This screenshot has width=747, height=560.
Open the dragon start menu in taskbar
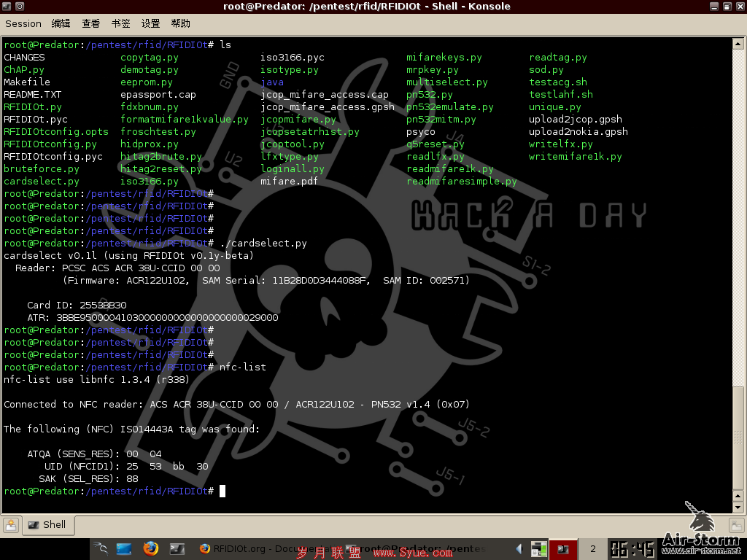tap(101, 549)
